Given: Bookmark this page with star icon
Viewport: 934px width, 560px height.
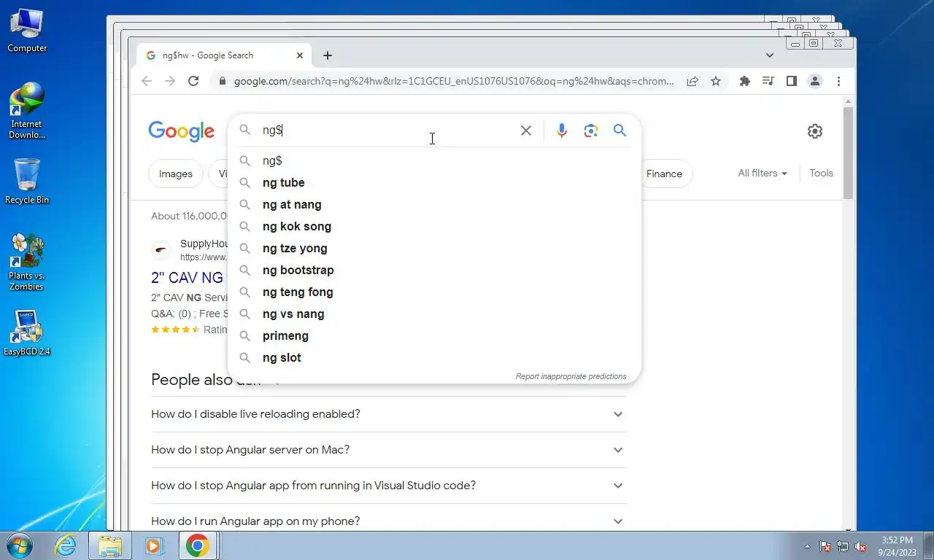Looking at the screenshot, I should [x=716, y=81].
